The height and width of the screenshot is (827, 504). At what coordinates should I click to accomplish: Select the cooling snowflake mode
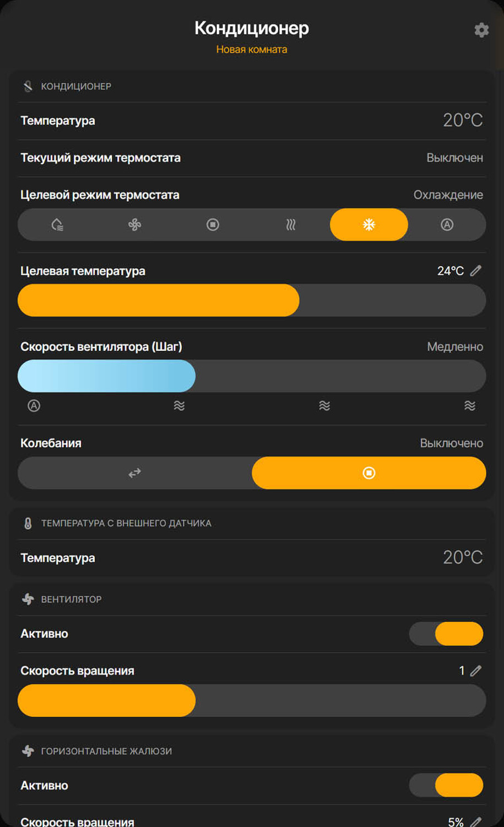coord(369,224)
